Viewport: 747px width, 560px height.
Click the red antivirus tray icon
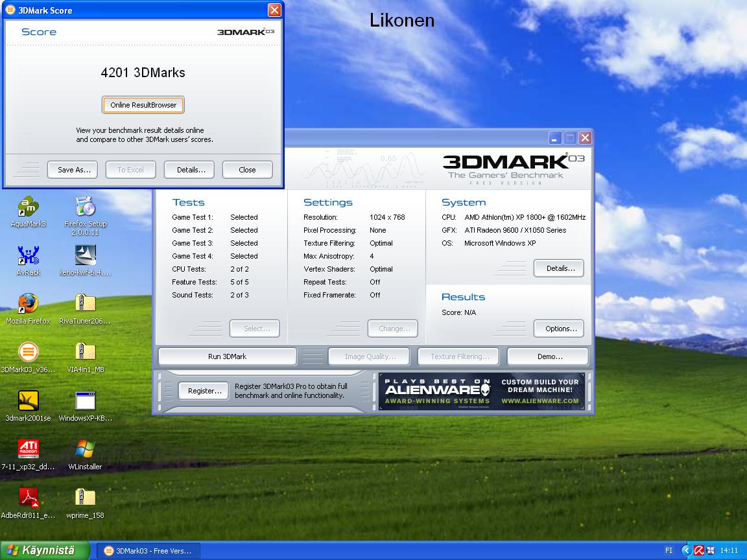click(x=699, y=551)
